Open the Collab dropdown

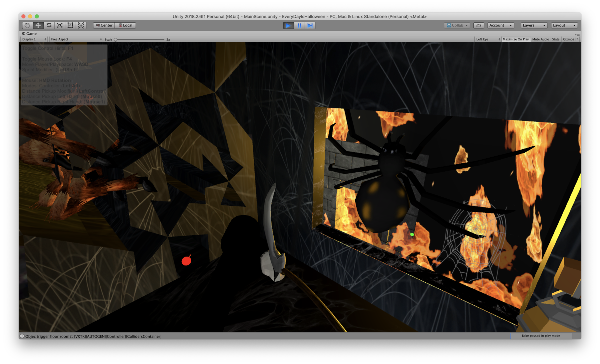tap(457, 25)
